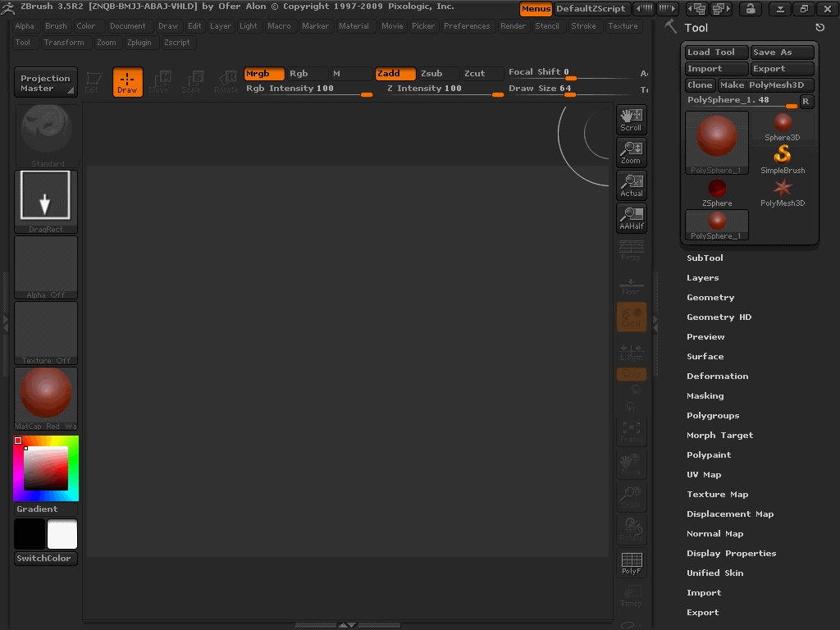Expand the SubTool section

(x=705, y=258)
